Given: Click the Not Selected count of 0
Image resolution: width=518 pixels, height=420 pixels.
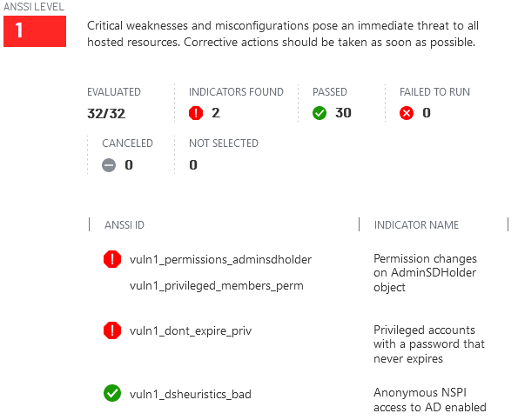Looking at the screenshot, I should click(x=193, y=165).
